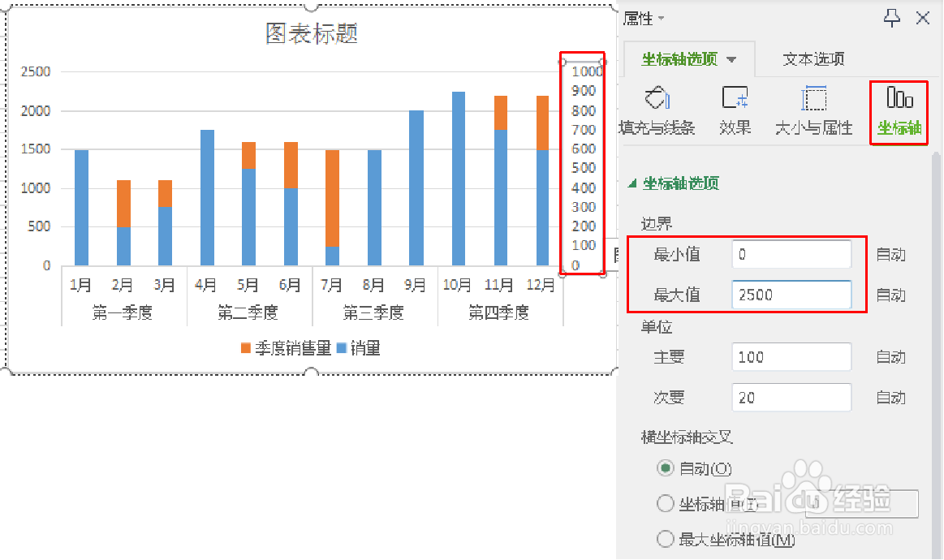This screenshot has height=560, width=944.
Task: Reset 主要 unit with its 自动 button
Action: [x=891, y=357]
